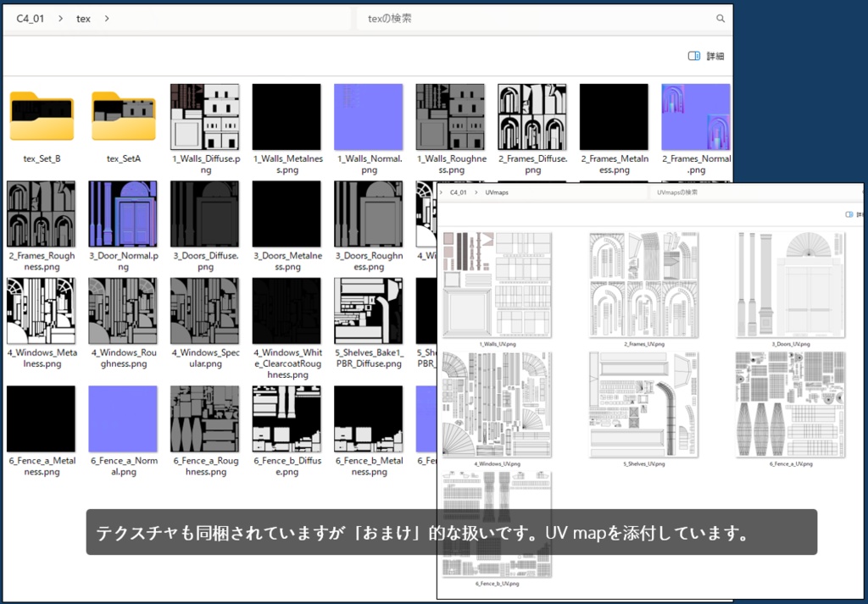This screenshot has height=604, width=868.
Task: Select 3_Doors_Diffuse.png thumbnail
Action: 205,213
